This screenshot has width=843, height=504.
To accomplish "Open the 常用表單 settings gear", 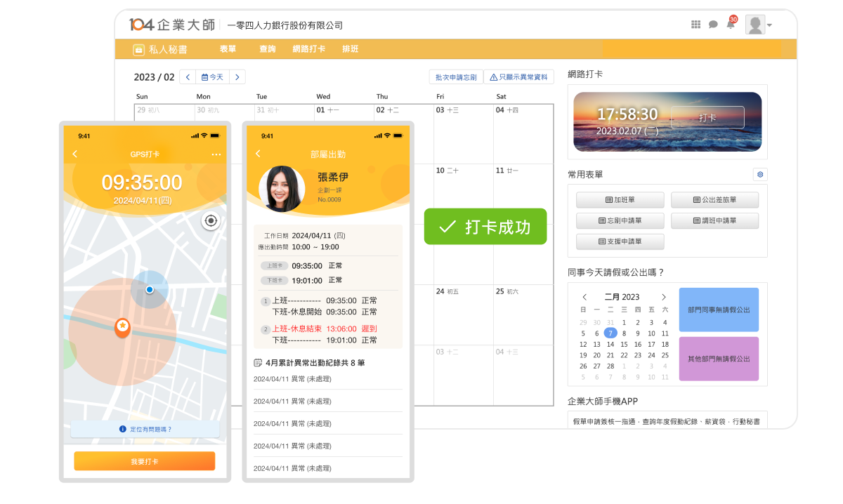I will click(x=759, y=174).
